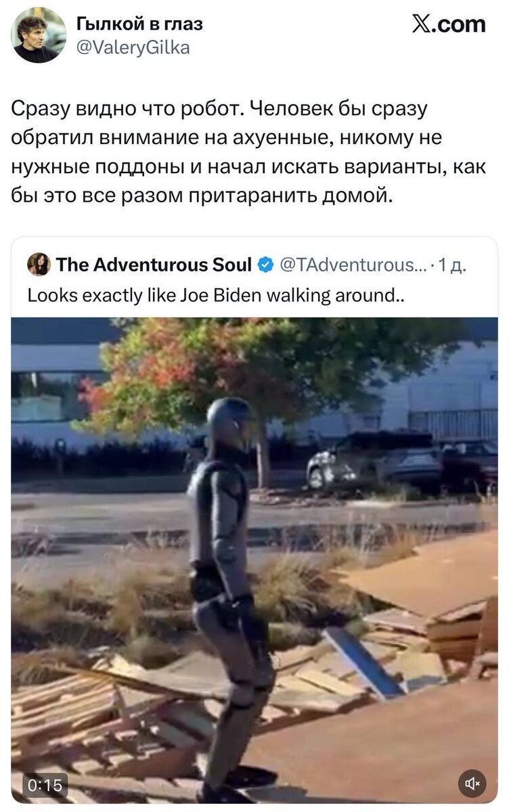
Task: Click The Adventurous Soul account name
Action: [154, 265]
